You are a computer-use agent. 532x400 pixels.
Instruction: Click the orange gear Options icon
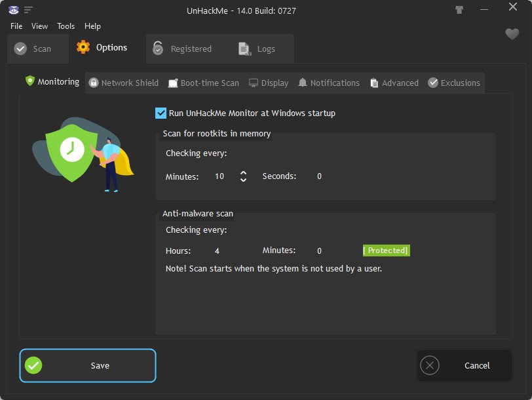pos(83,47)
